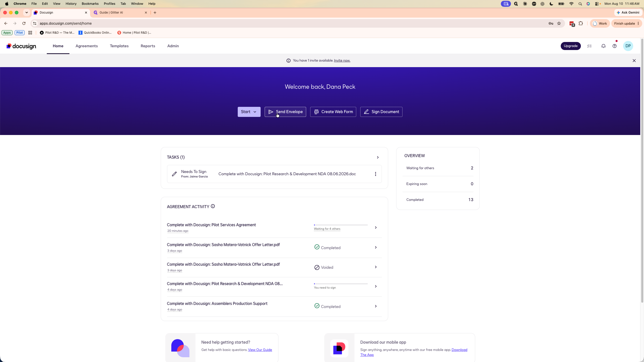This screenshot has height=362, width=644.
Task: Go back in browser history
Action: point(6,23)
